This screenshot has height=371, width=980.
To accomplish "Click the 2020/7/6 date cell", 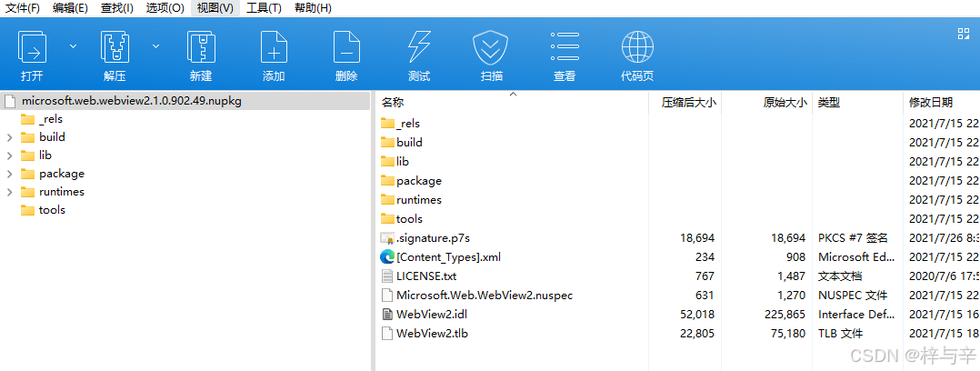I will click(x=944, y=276).
